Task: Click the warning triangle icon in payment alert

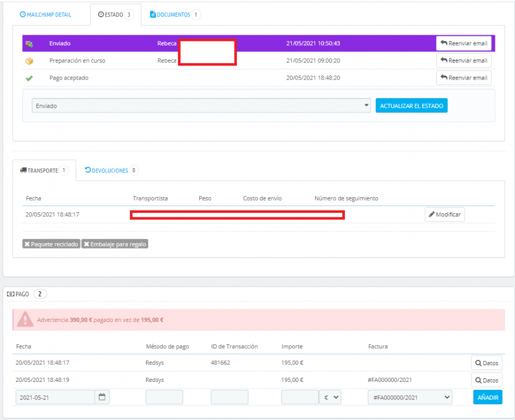Action: (25, 319)
